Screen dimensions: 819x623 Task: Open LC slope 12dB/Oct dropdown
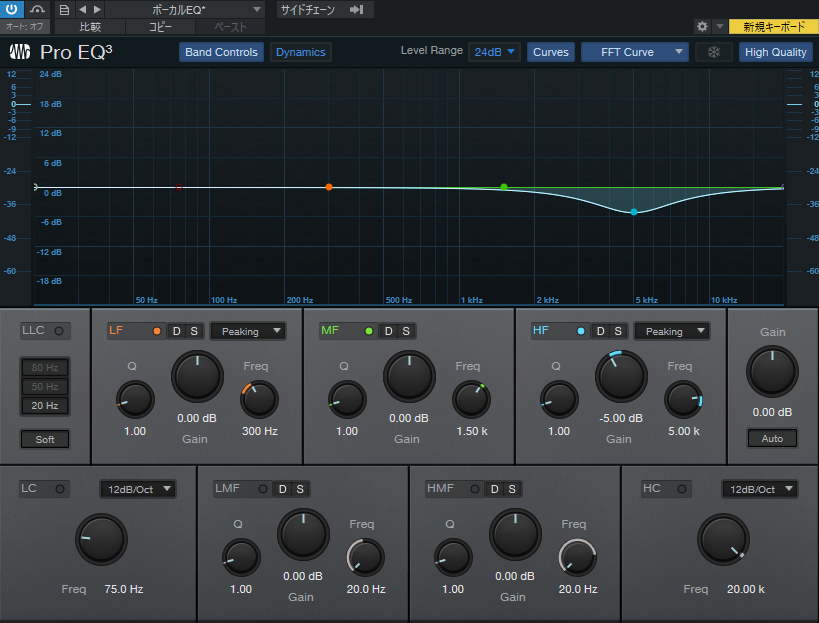(x=138, y=489)
